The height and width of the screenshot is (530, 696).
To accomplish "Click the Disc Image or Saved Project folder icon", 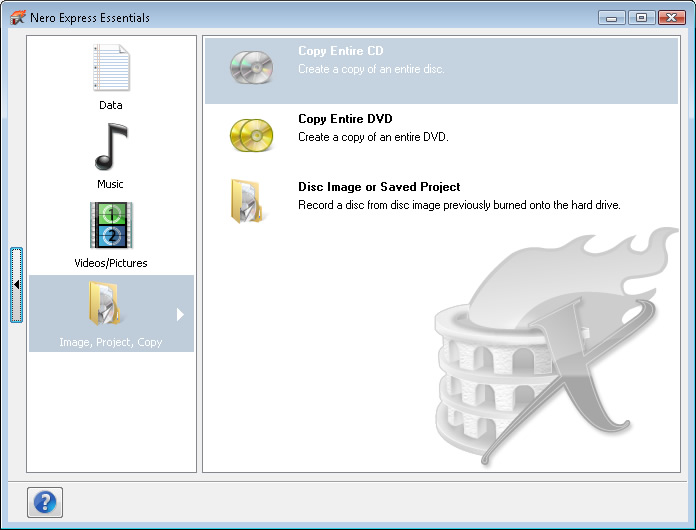I will (x=246, y=201).
